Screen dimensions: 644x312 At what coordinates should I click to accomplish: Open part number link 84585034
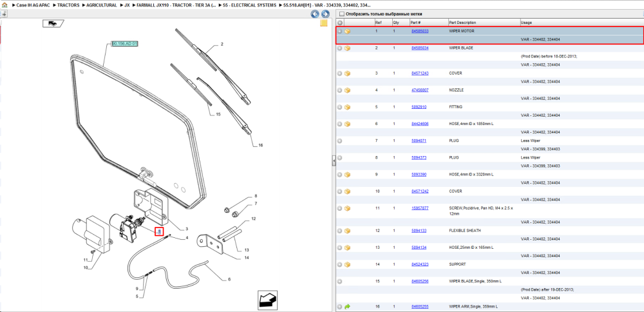tap(420, 48)
